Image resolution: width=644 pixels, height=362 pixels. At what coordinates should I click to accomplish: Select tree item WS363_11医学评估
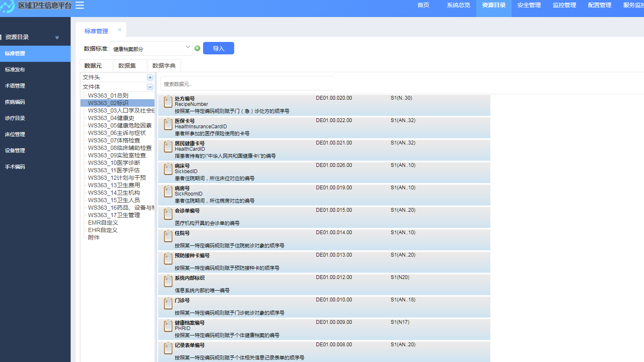coord(114,170)
